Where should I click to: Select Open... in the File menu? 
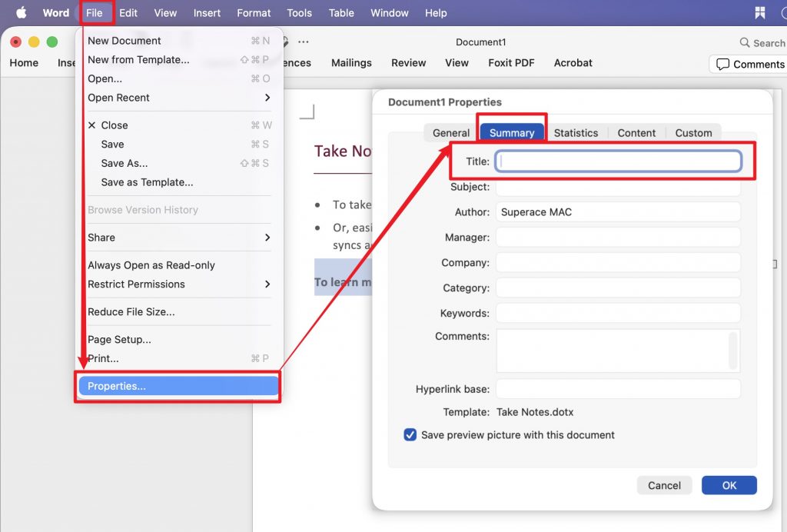[x=178, y=78]
